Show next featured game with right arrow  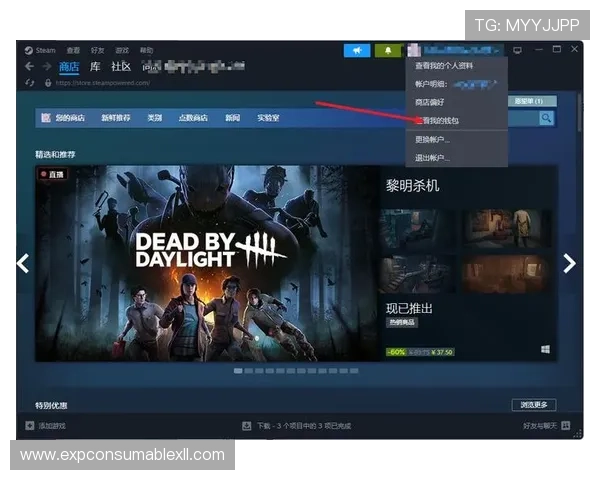pyautogui.click(x=569, y=263)
